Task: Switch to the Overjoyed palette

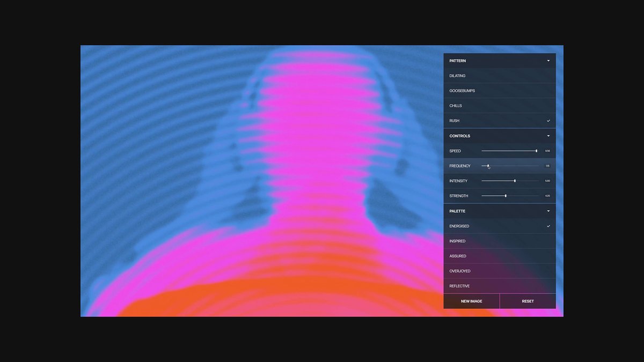Action: (x=500, y=271)
